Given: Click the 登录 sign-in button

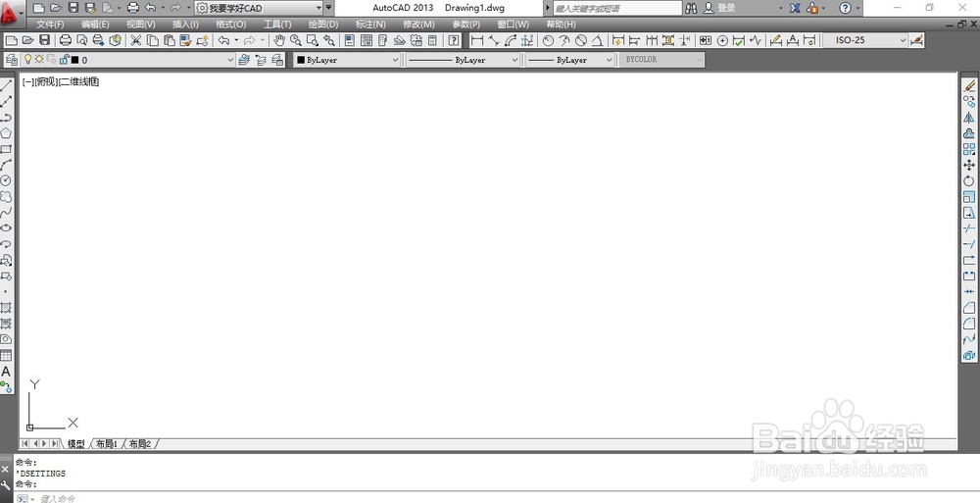Looking at the screenshot, I should tap(726, 8).
